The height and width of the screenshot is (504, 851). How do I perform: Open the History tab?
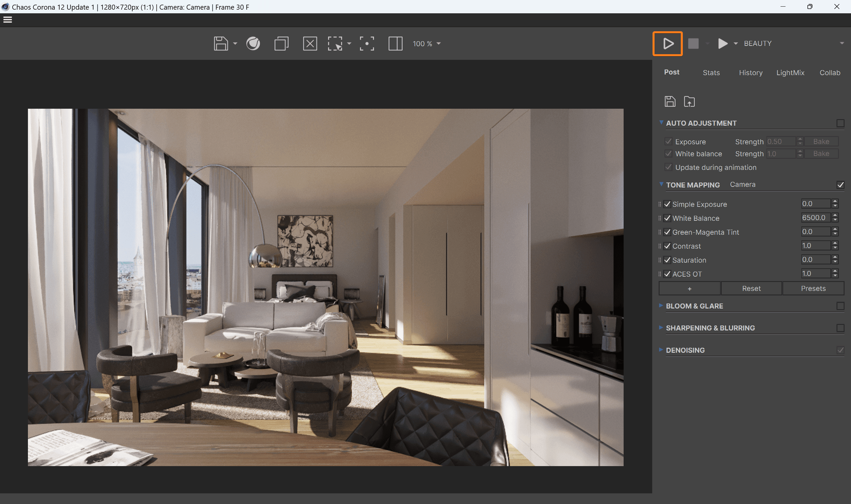751,72
